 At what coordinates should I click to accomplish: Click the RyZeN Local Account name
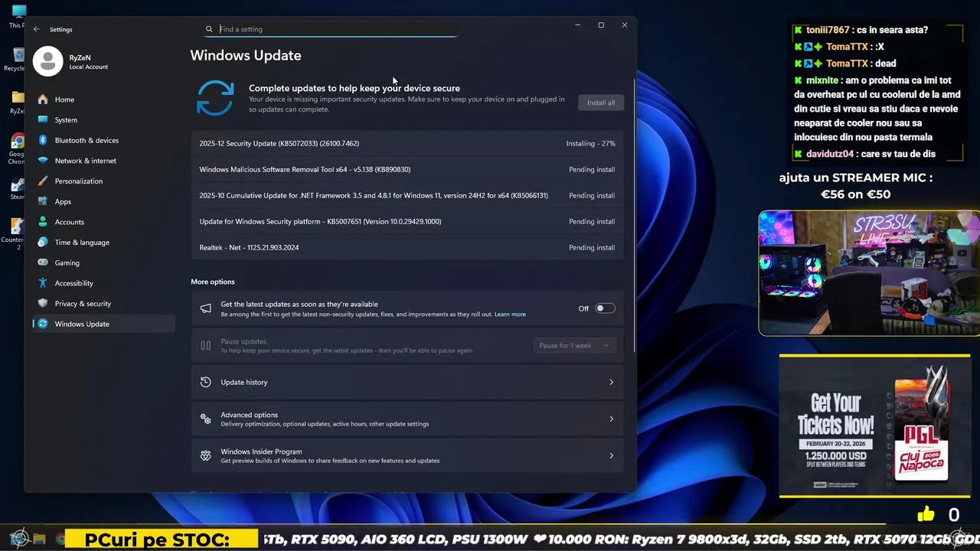[89, 62]
